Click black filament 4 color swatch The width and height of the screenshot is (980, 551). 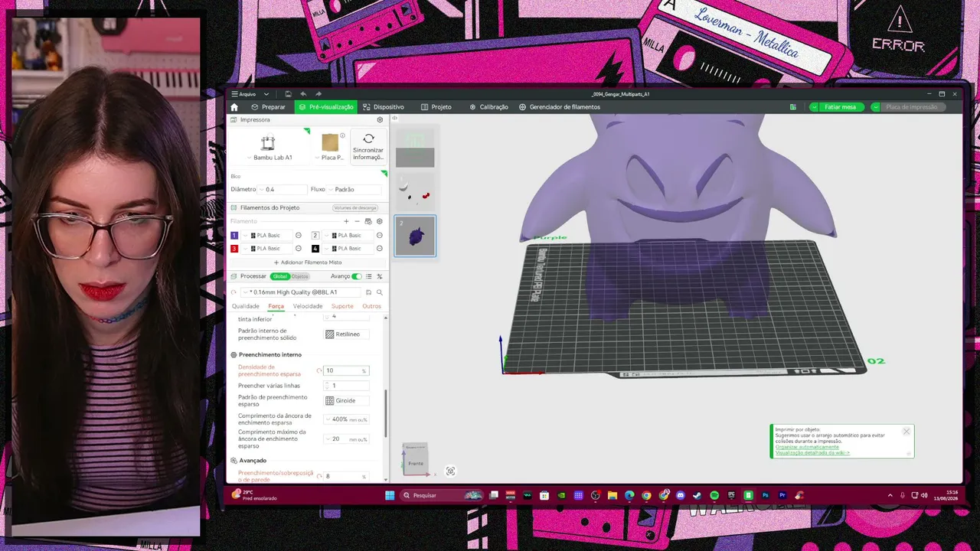(315, 249)
